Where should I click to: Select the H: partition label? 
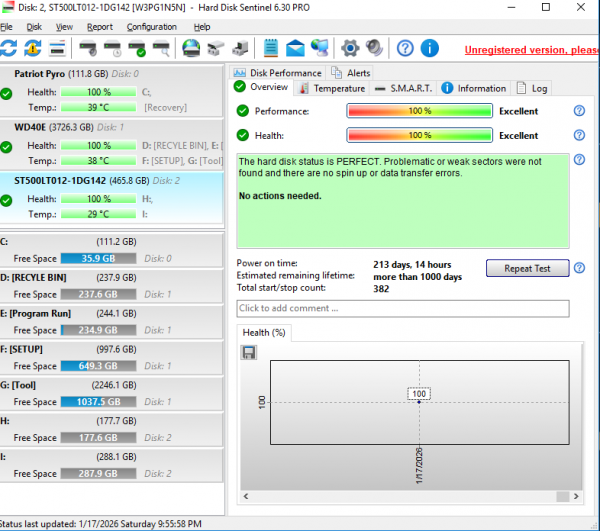click(x=5, y=421)
